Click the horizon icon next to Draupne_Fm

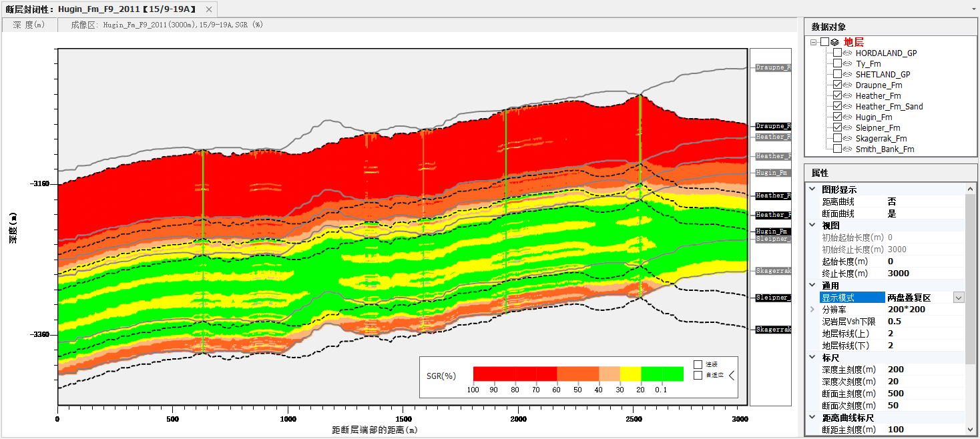click(848, 85)
